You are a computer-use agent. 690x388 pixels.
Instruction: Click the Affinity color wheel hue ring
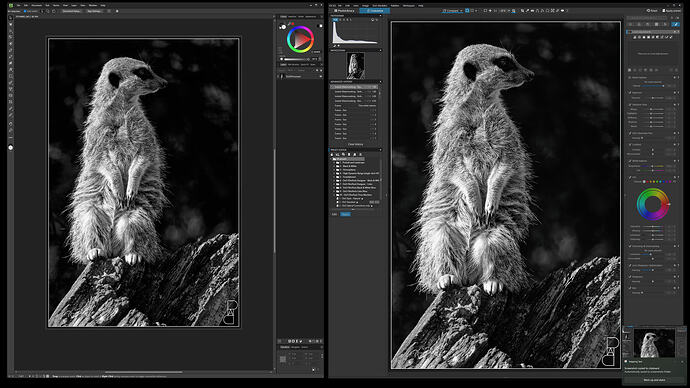coord(300,39)
